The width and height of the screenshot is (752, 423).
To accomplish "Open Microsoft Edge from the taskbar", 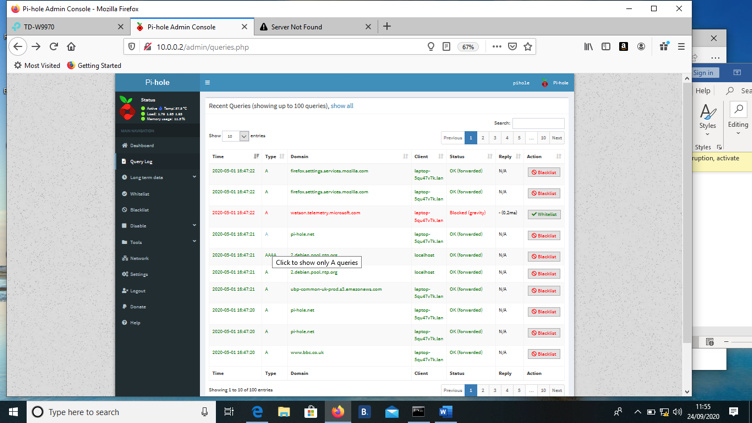I will coord(257,411).
